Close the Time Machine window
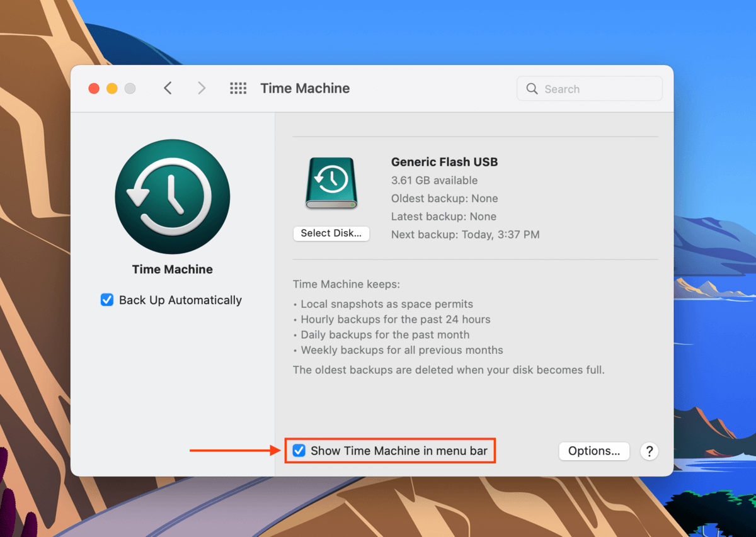The image size is (756, 537). 94,89
